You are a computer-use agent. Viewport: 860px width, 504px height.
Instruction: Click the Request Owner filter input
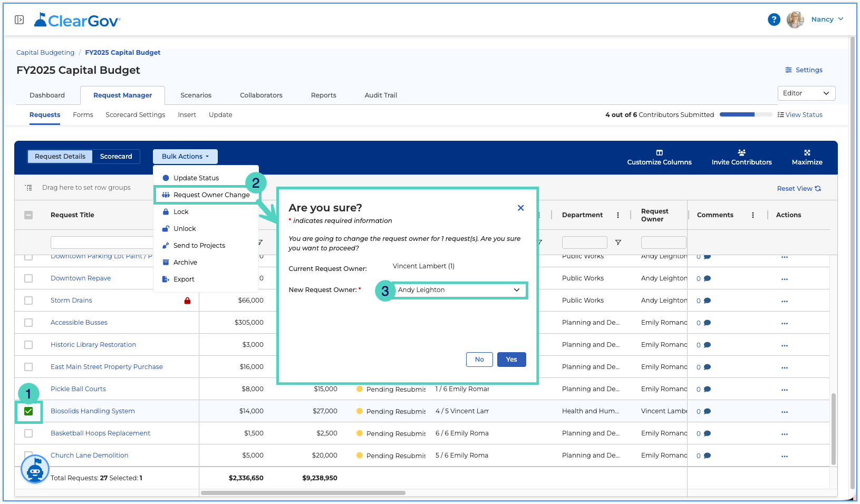(663, 243)
